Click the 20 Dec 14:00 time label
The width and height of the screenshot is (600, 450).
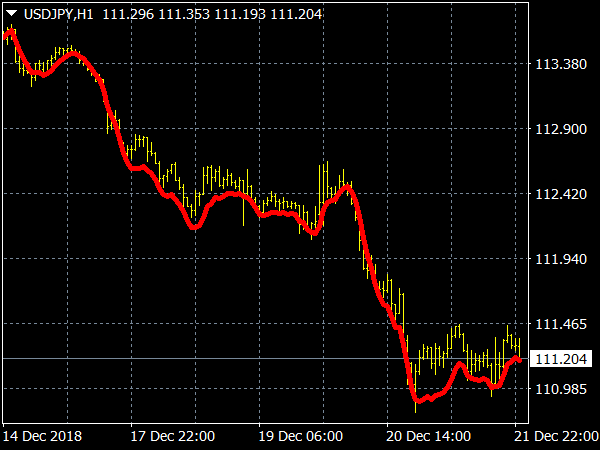tap(430, 436)
